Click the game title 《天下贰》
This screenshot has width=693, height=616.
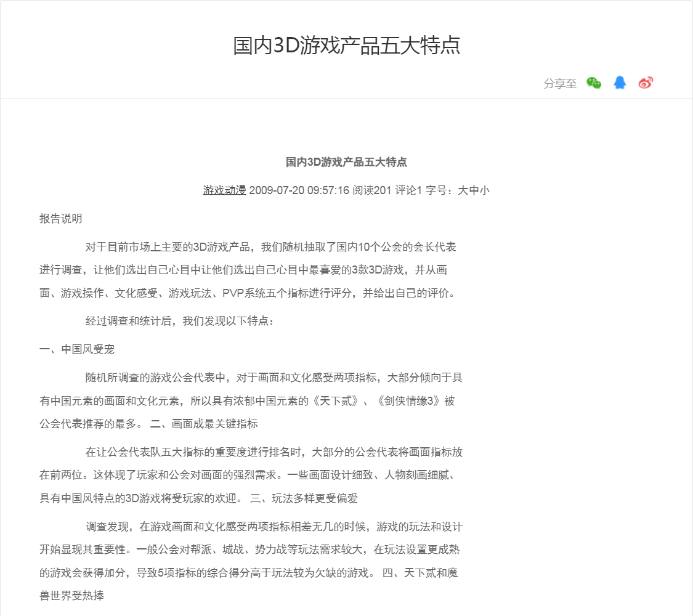click(336, 401)
